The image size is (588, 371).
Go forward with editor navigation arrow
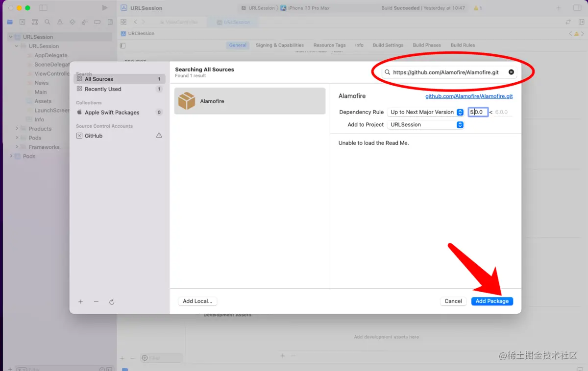pos(144,22)
